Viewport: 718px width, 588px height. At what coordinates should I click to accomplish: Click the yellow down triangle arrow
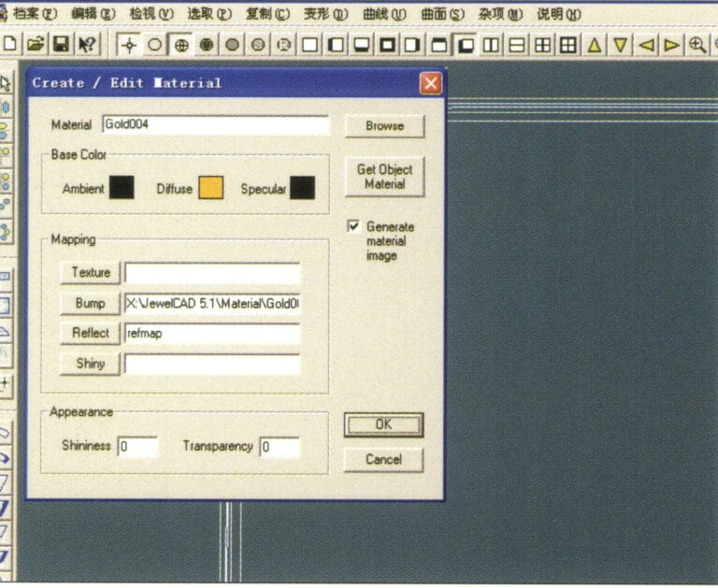coord(621,45)
